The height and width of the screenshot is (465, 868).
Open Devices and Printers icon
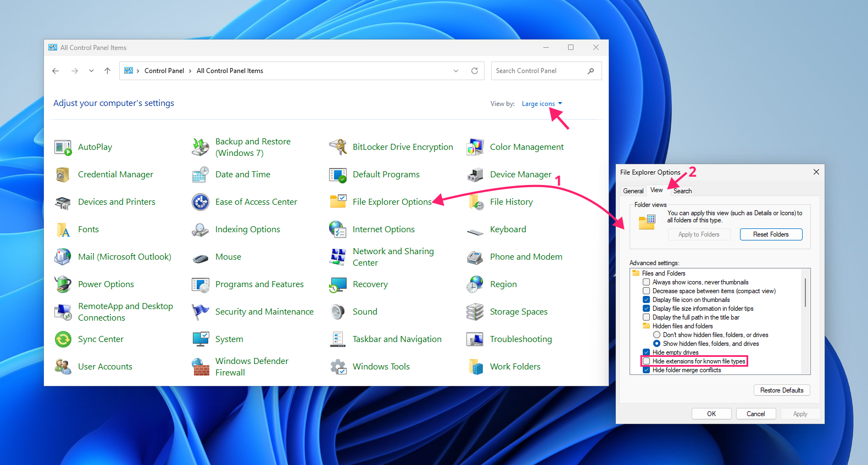pyautogui.click(x=63, y=202)
